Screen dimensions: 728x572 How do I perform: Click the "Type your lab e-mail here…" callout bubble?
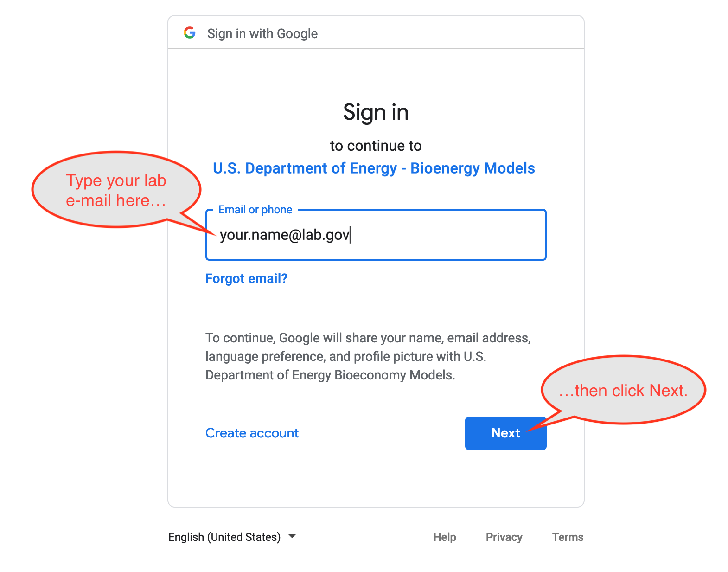tap(116, 190)
